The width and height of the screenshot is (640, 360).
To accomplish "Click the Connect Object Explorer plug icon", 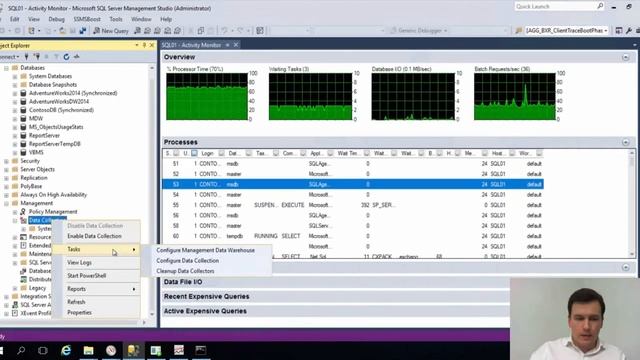I will (27, 57).
